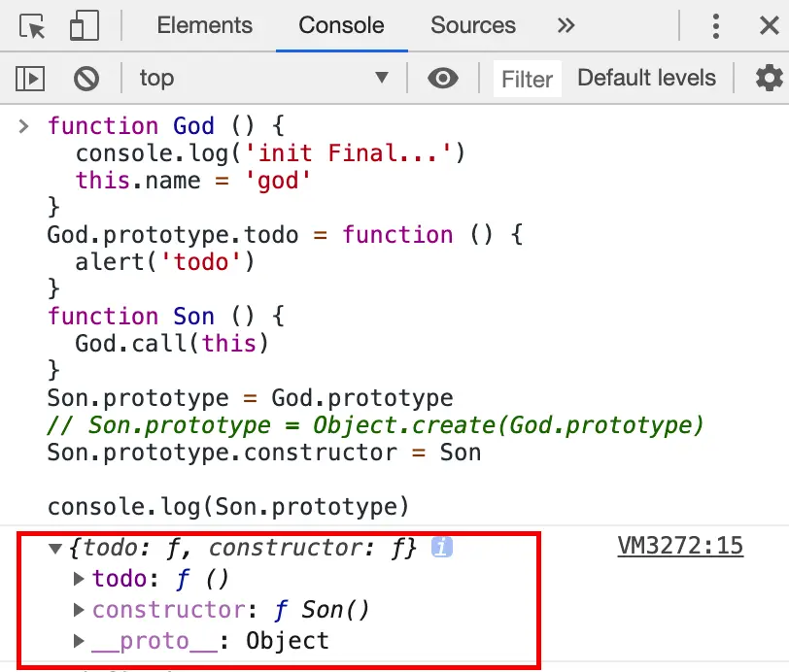Open DevTools three-dot customize menu
The image size is (789, 672).
tap(716, 26)
